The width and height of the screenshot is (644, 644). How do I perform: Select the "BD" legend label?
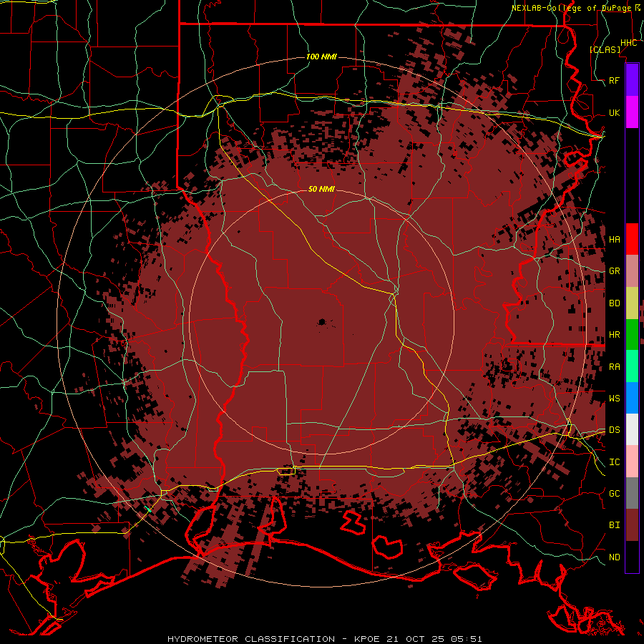coord(614,303)
